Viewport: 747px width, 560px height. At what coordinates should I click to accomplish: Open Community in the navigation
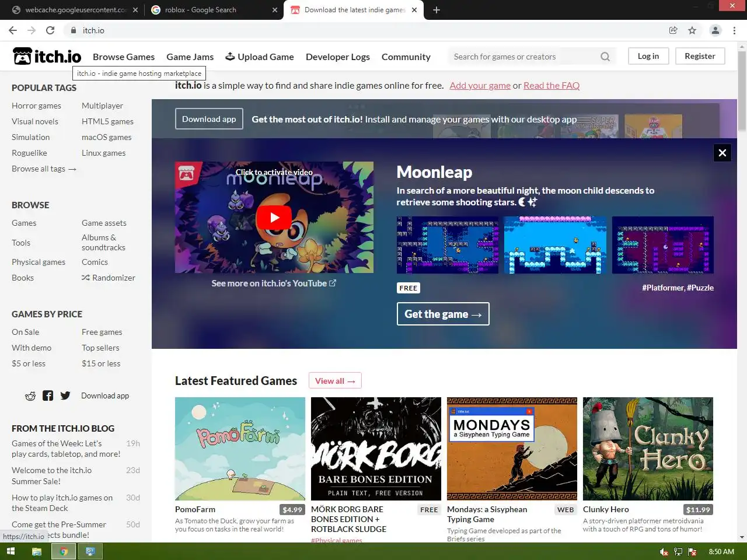(406, 57)
